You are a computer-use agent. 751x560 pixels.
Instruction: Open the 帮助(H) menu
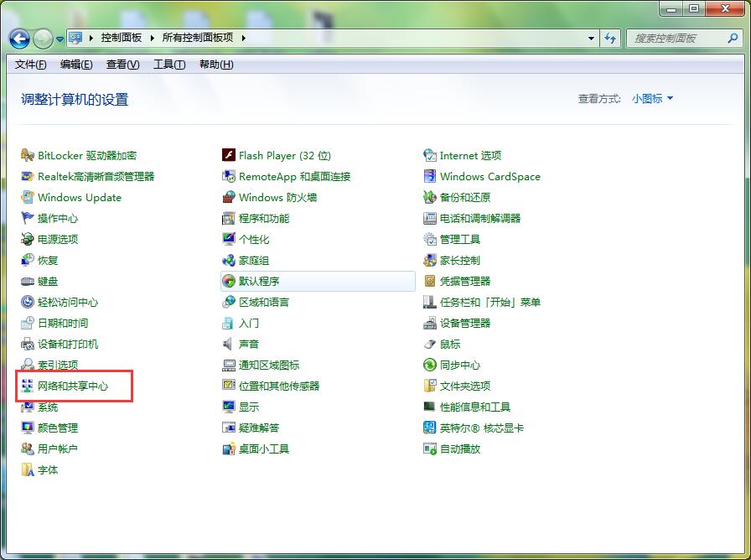[216, 65]
